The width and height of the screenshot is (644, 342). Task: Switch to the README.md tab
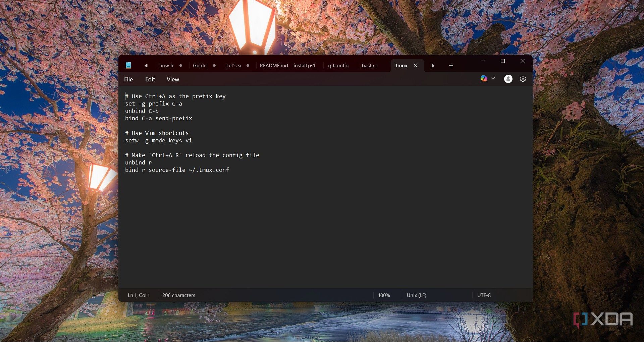(273, 66)
